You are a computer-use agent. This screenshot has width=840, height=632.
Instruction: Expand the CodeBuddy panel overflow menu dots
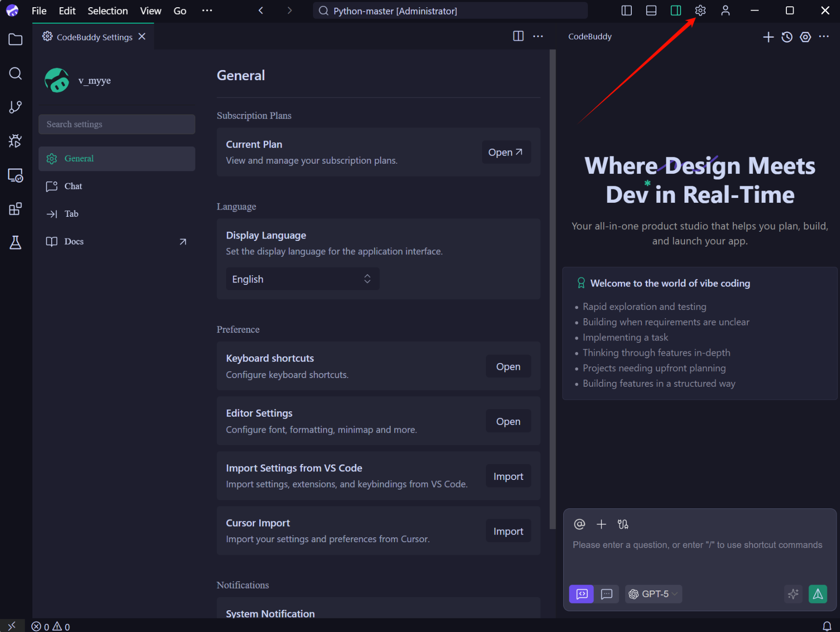click(x=825, y=37)
